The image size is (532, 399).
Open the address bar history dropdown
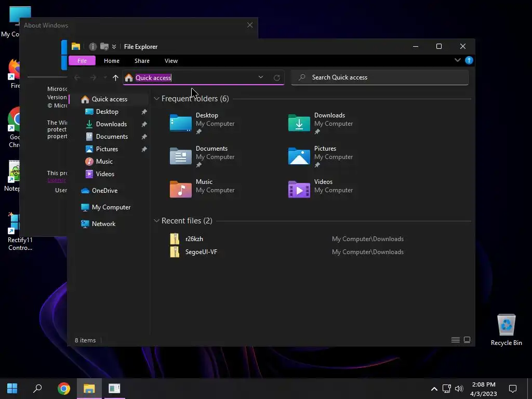tap(261, 77)
